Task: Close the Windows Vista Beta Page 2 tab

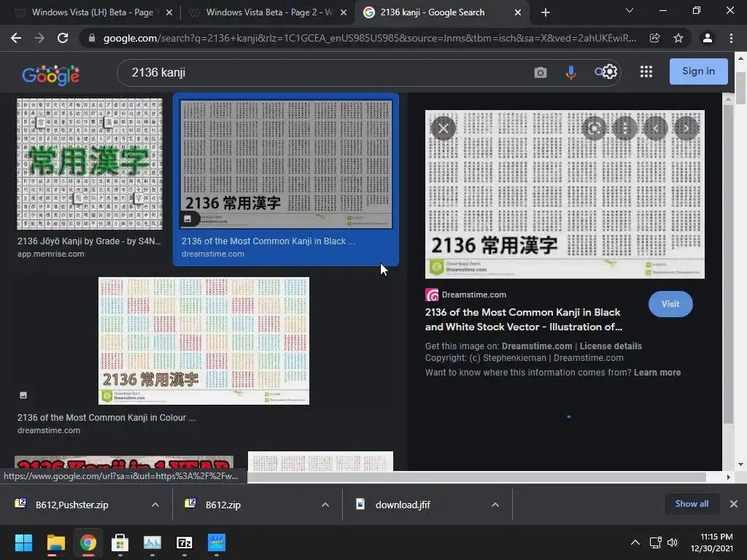Action: 344,12
